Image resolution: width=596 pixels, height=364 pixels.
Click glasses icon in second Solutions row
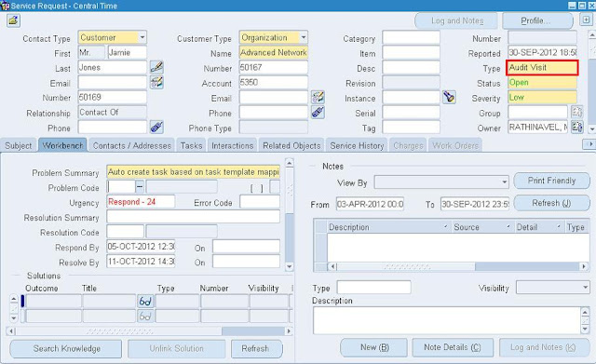[x=145, y=317]
